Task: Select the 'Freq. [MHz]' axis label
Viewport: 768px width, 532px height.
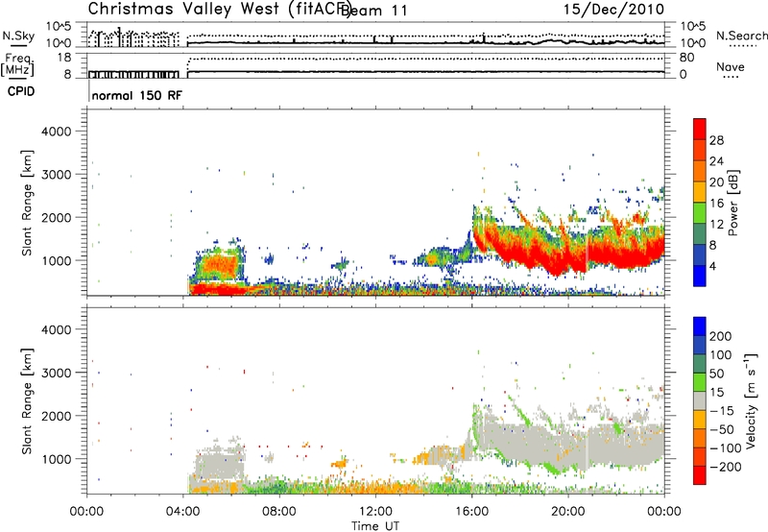Action: 18,65
